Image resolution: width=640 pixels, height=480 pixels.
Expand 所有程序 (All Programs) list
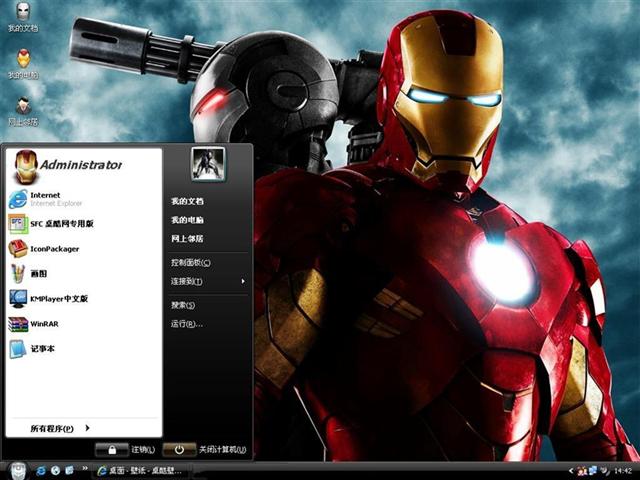[58, 428]
